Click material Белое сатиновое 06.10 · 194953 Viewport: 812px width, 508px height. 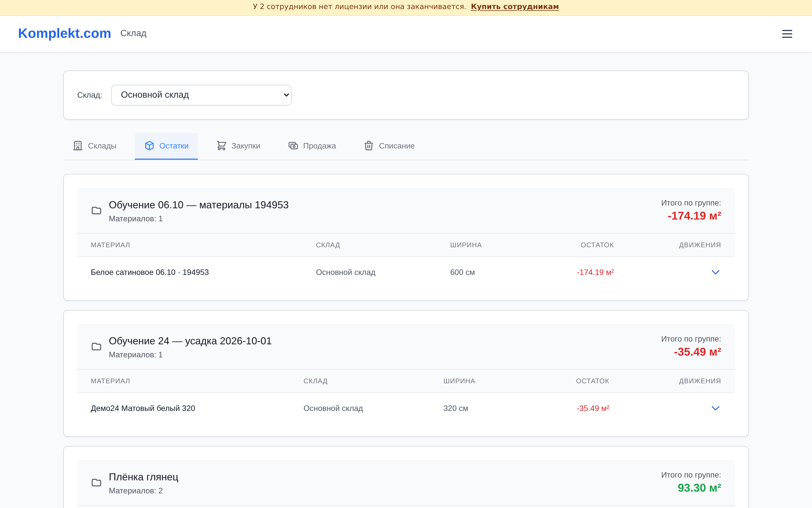150,272
